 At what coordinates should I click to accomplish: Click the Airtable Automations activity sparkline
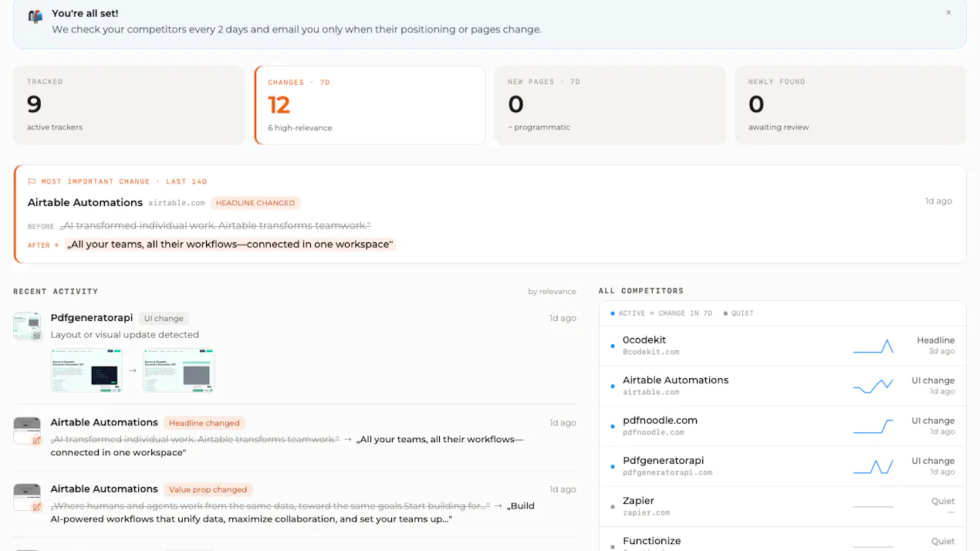pos(873,386)
